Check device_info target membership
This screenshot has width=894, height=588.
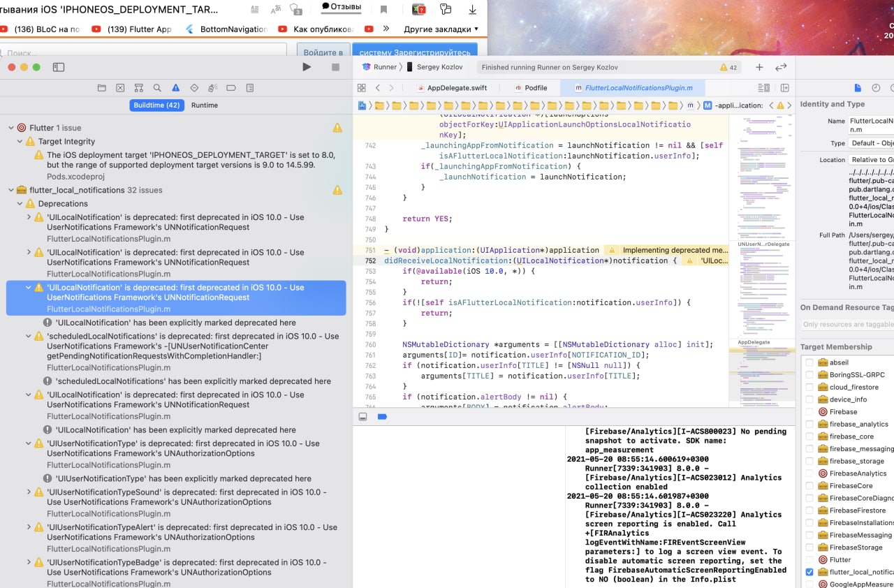click(x=809, y=399)
